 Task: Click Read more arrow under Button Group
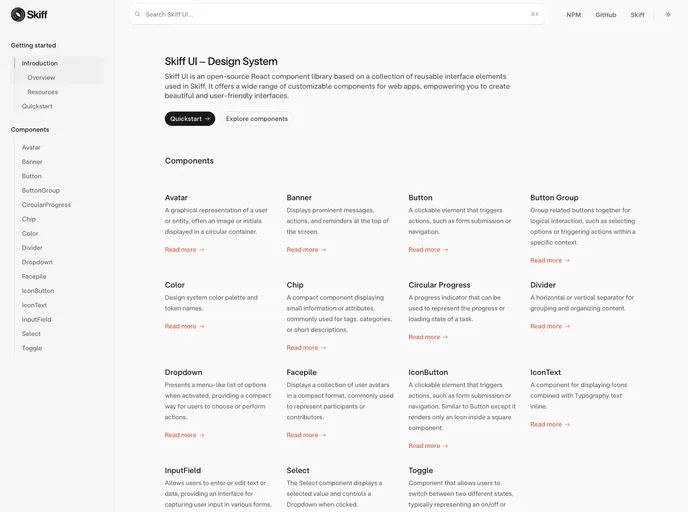coord(550,261)
